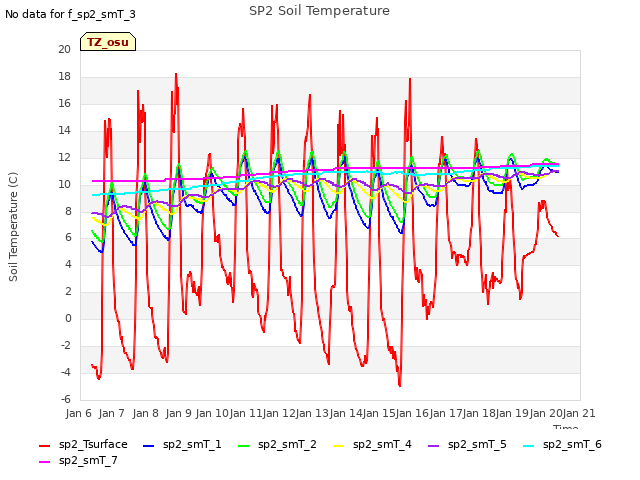
Task: Toggle sp2_smT_7 legend entry
Action: coord(78,460)
